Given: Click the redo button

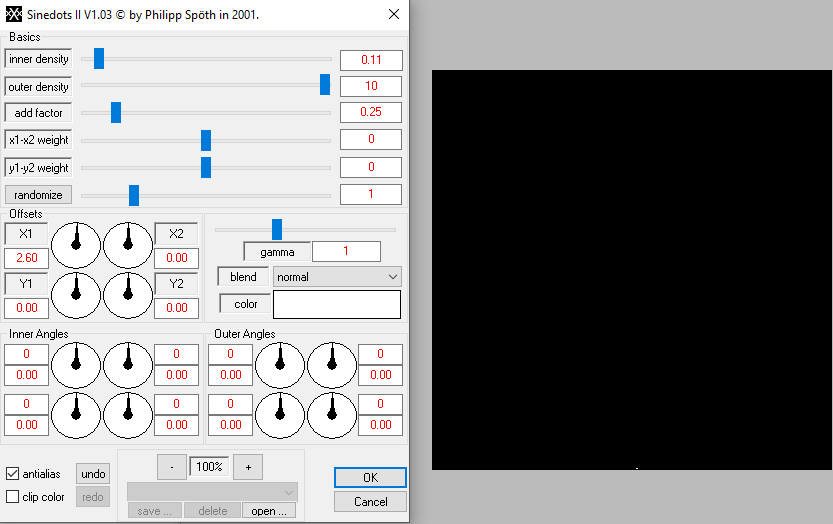Looking at the screenshot, I should pos(93,497).
